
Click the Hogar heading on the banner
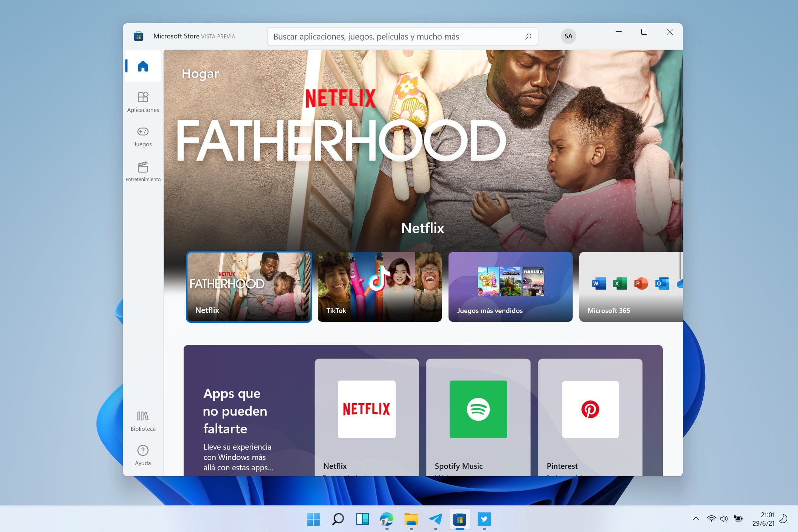coord(200,74)
